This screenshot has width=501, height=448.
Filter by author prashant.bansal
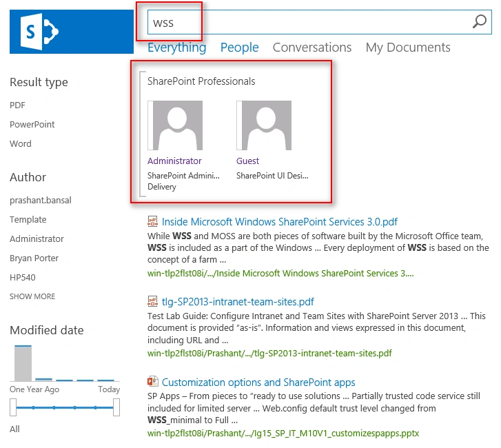pos(41,200)
